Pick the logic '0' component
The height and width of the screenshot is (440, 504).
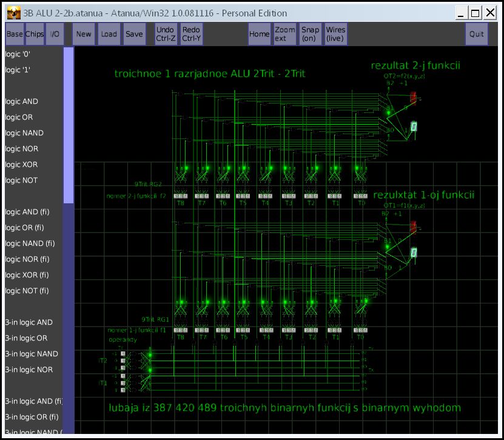[18, 54]
